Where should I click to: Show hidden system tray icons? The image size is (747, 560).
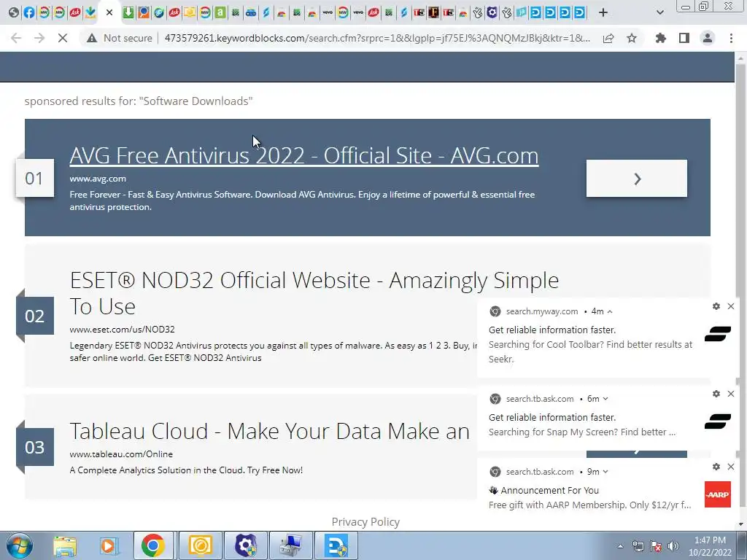[x=620, y=546]
